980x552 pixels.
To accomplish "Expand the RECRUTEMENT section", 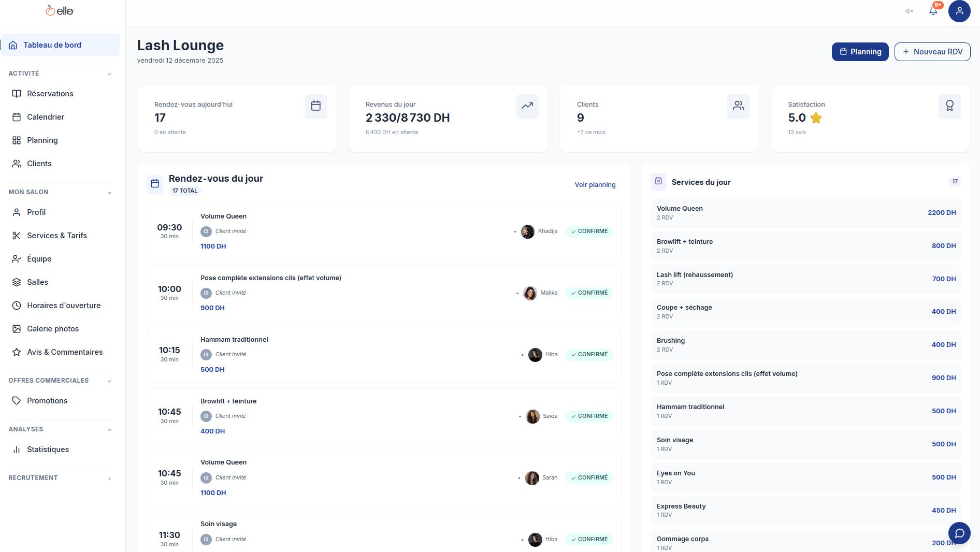I will [109, 478].
